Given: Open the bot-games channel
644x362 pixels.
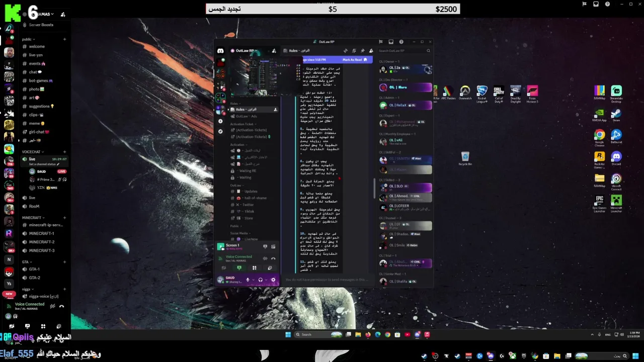Looking at the screenshot, I should 44,80.
